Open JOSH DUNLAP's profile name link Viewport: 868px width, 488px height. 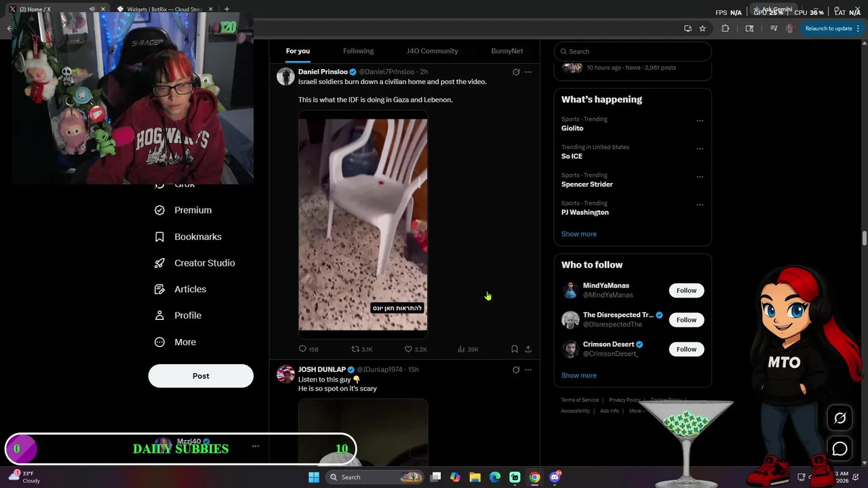coord(322,369)
